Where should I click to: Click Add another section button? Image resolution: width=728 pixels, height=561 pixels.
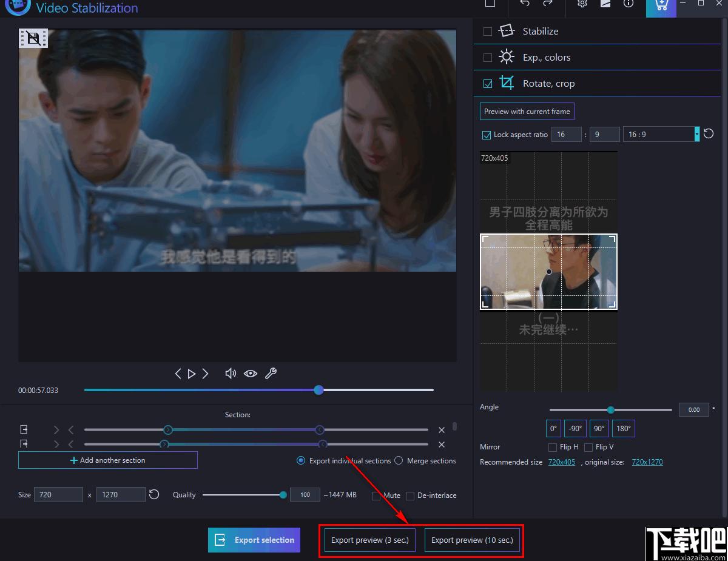108,460
